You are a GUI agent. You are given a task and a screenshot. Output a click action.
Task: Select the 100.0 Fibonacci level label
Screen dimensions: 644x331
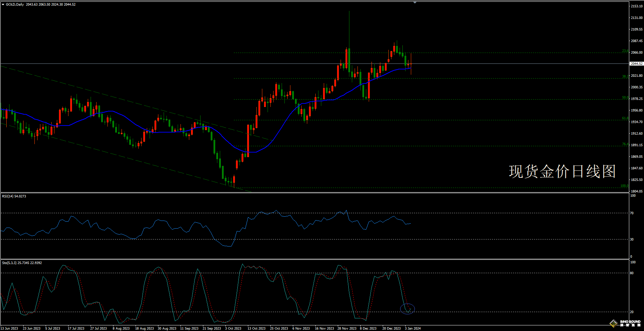(x=624, y=186)
